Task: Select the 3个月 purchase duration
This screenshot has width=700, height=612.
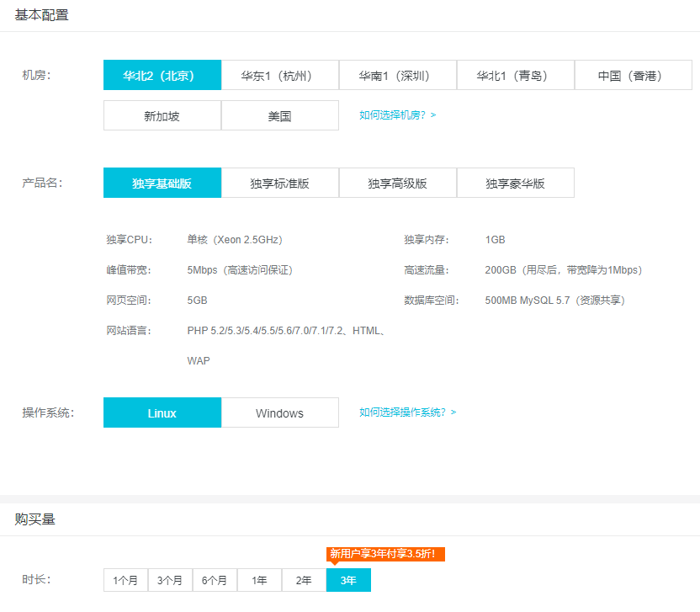Action: click(x=169, y=580)
